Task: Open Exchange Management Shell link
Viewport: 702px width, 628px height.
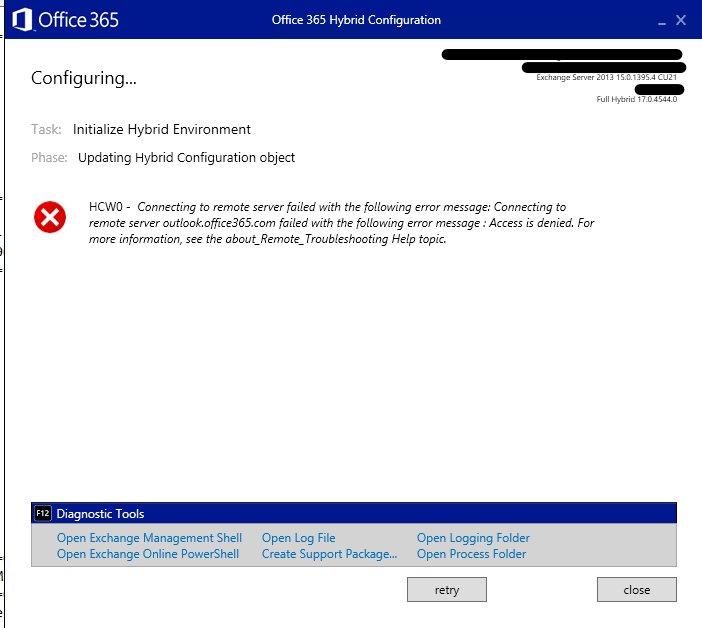Action: [x=149, y=538]
